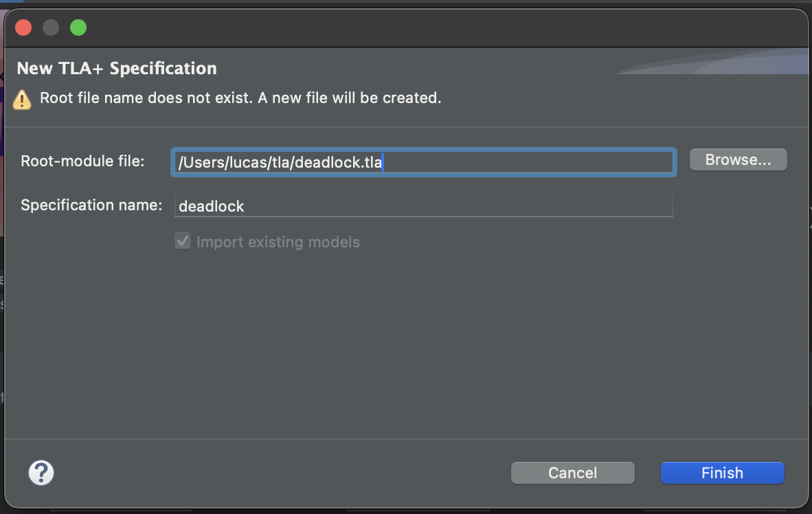Toggle the Import existing models checkbox
The height and width of the screenshot is (514, 812).
pyautogui.click(x=183, y=241)
